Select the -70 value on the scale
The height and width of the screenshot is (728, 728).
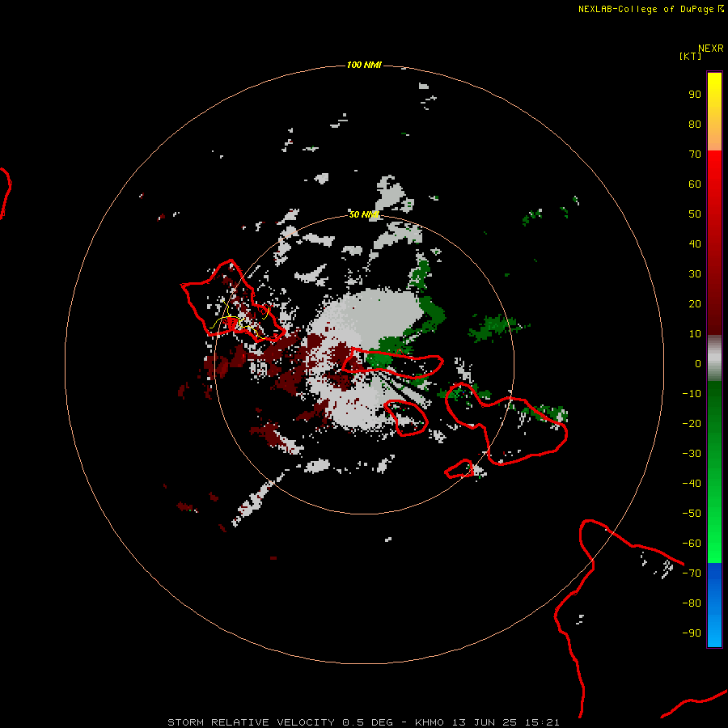click(692, 574)
